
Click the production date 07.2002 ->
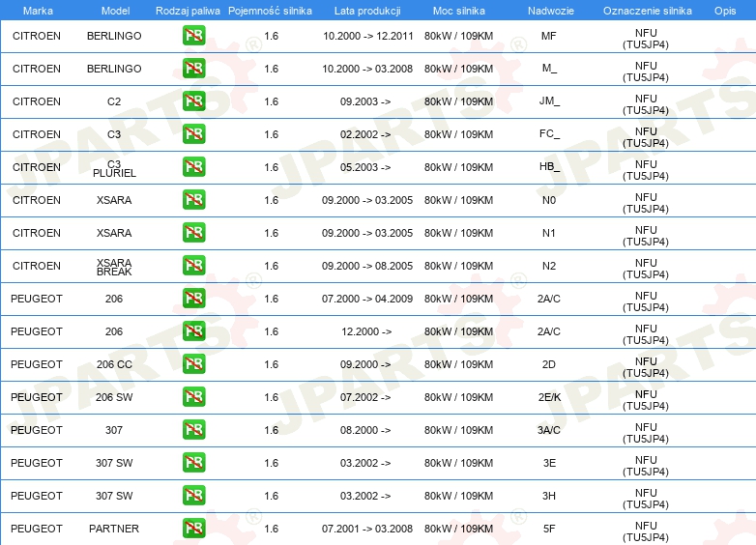point(365,397)
